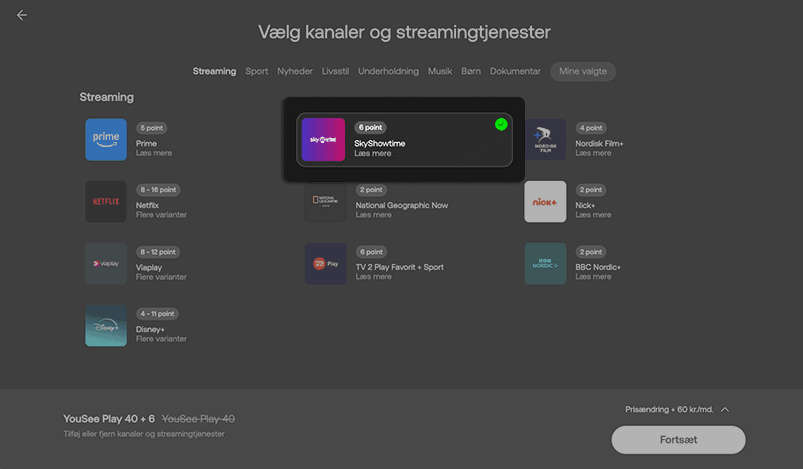Image resolution: width=803 pixels, height=469 pixels.
Task: Click the SkyShowtime service name
Action: [379, 143]
